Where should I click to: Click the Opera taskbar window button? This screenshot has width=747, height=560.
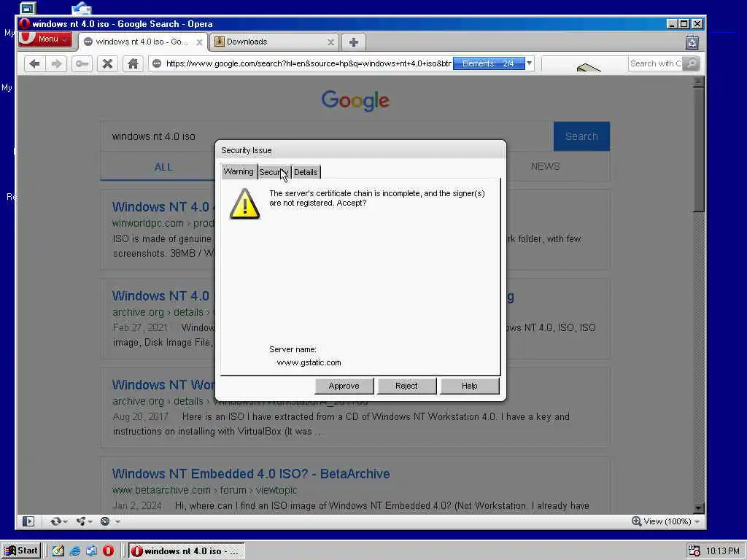[187, 551]
